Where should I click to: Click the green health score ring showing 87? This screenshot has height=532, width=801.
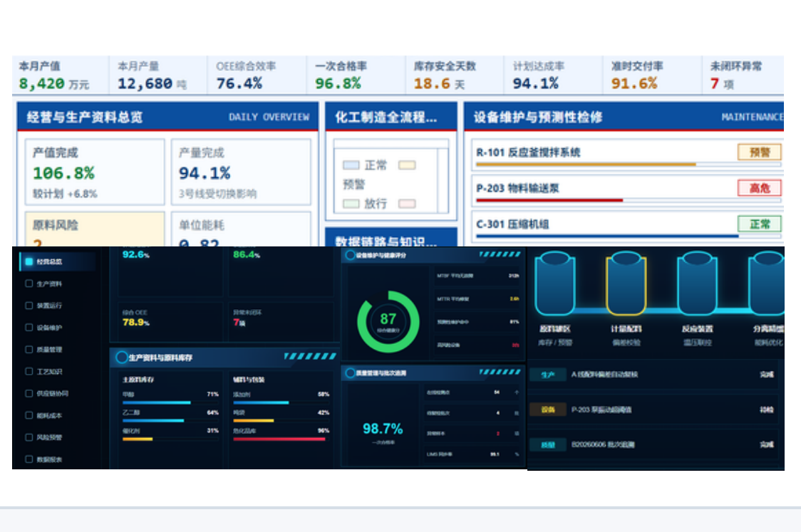[x=388, y=322]
